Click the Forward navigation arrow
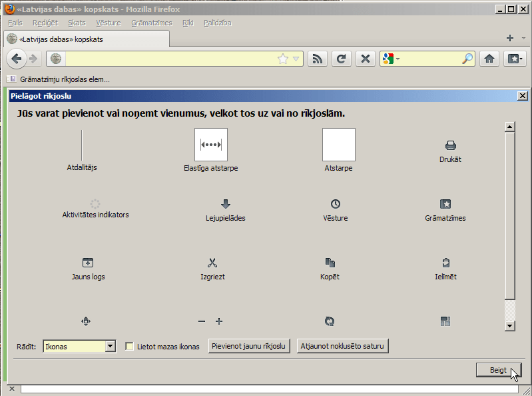This screenshot has width=532, height=396. pyautogui.click(x=33, y=59)
